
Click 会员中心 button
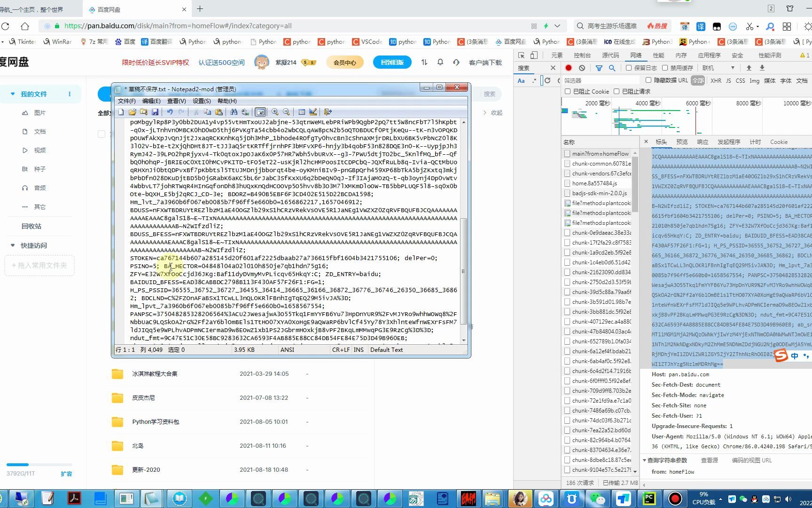(x=345, y=62)
